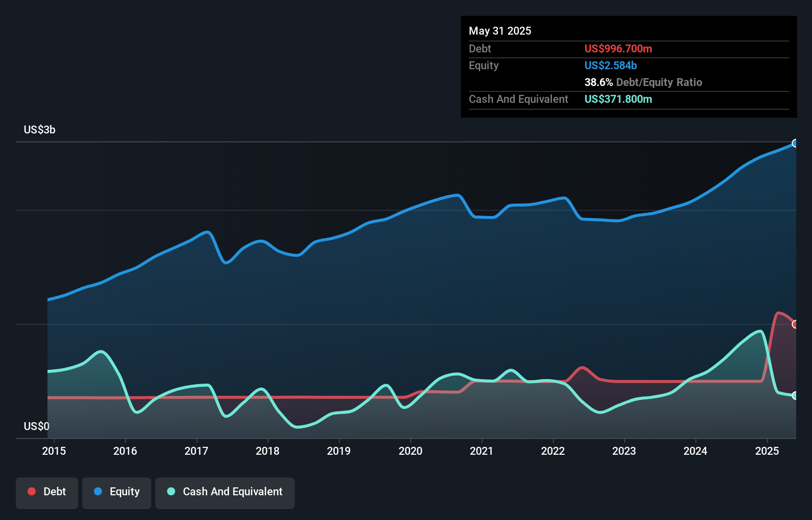Toggle visibility of the Debt series
812x520 pixels.
coord(47,491)
